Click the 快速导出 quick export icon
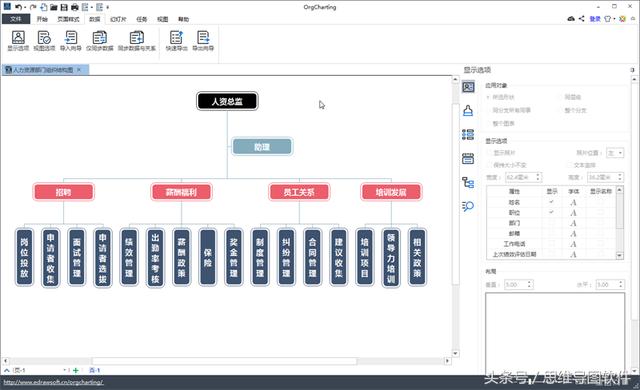Viewport: 640px width, 390px height. pyautogui.click(x=176, y=41)
